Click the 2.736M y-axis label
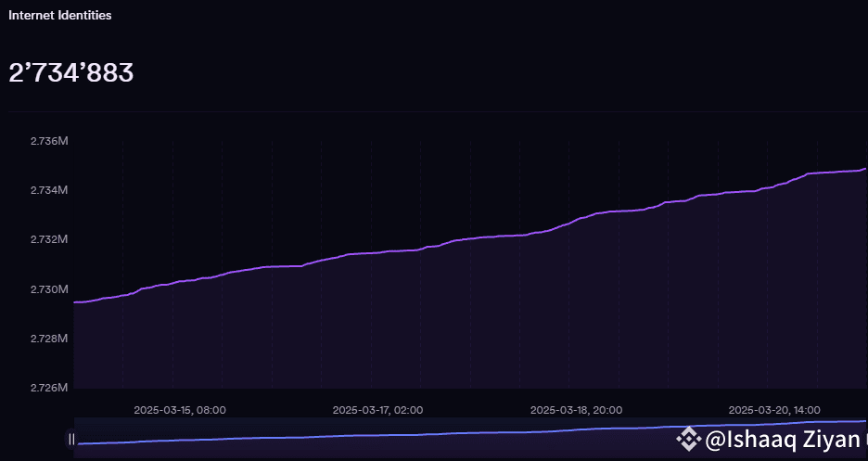Viewport: 868px width, 461px height. pos(49,141)
